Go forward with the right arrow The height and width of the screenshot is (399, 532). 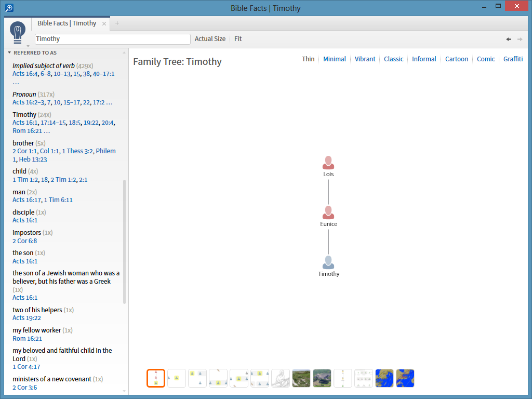(x=520, y=39)
